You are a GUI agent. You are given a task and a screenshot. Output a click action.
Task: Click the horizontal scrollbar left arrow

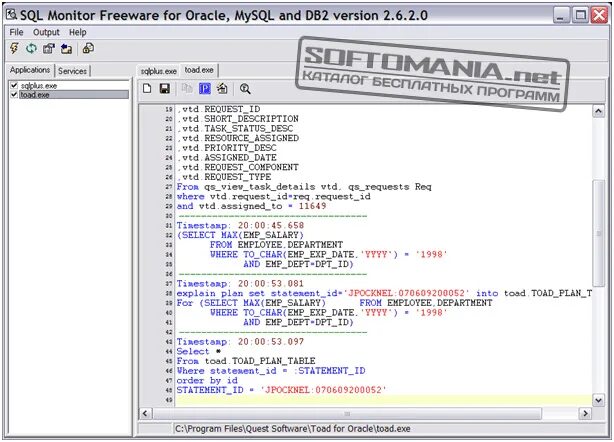[x=145, y=413]
